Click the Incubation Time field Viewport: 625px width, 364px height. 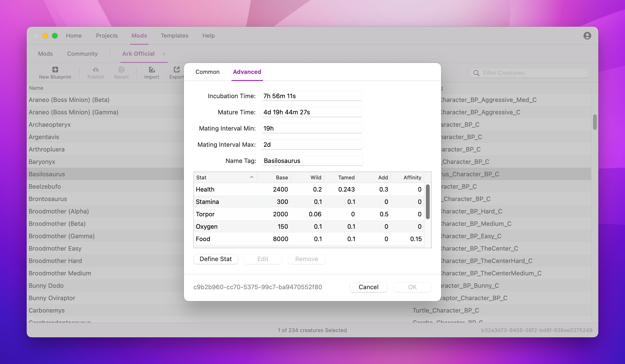pyautogui.click(x=312, y=96)
